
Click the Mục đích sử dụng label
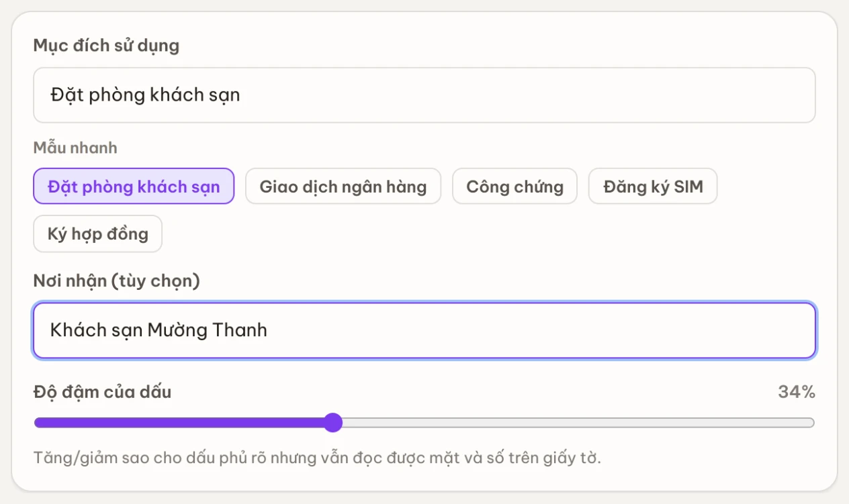click(x=106, y=46)
